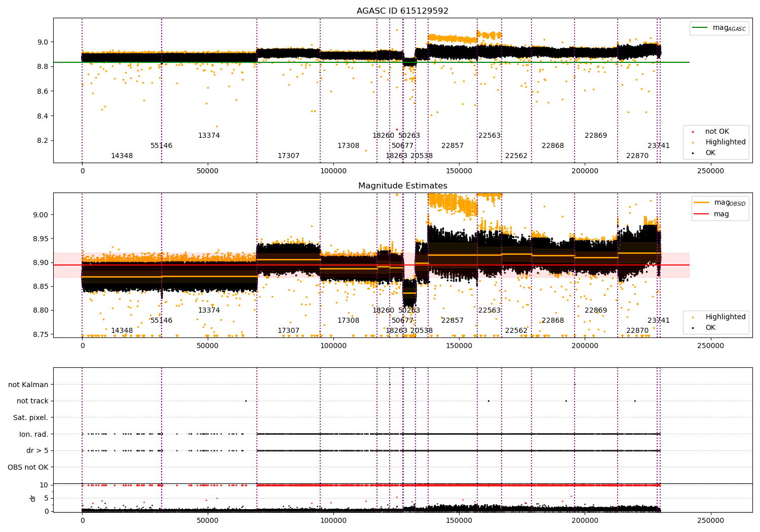760x532 pixels.
Task: Click OBSID label 22563 in the top plot
Action: 489,136
